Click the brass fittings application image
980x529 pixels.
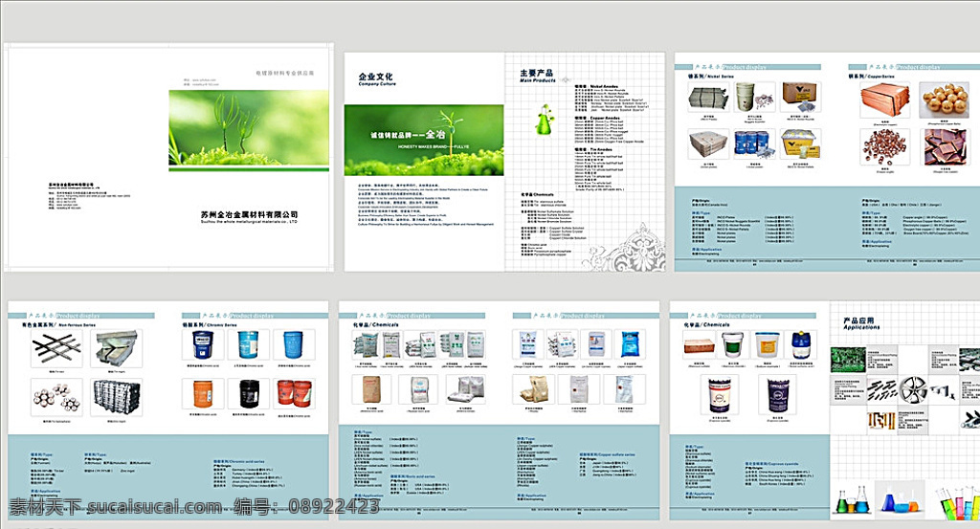[880, 422]
